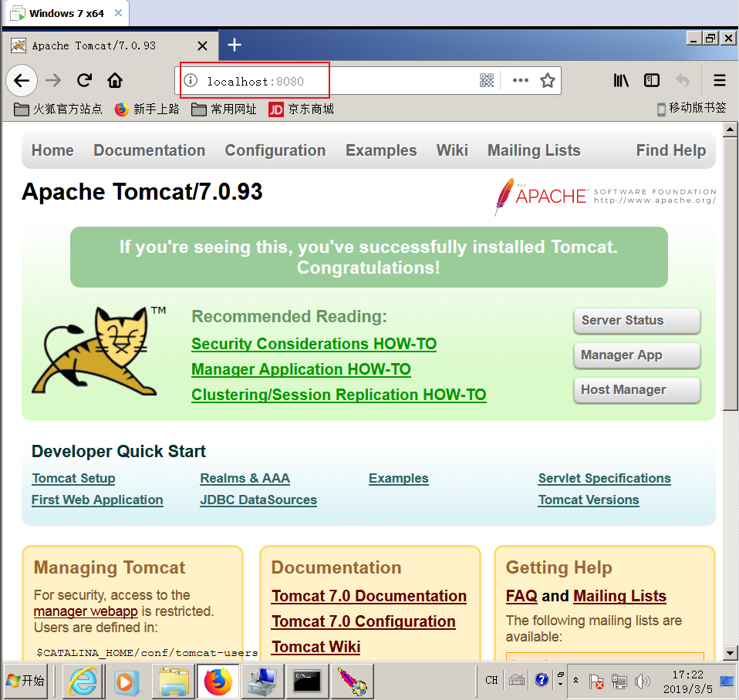Viewport: 739px width, 700px height.
Task: Click the page scrollbar up arrow
Action: (x=730, y=129)
